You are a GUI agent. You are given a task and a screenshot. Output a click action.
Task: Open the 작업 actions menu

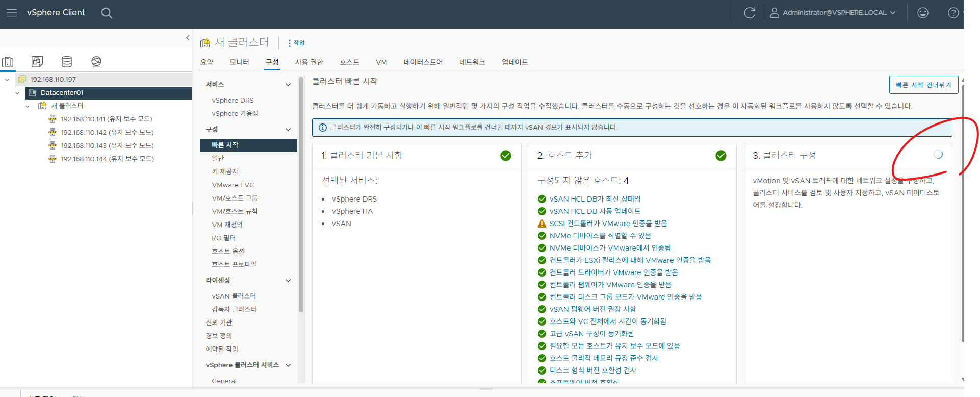[296, 43]
